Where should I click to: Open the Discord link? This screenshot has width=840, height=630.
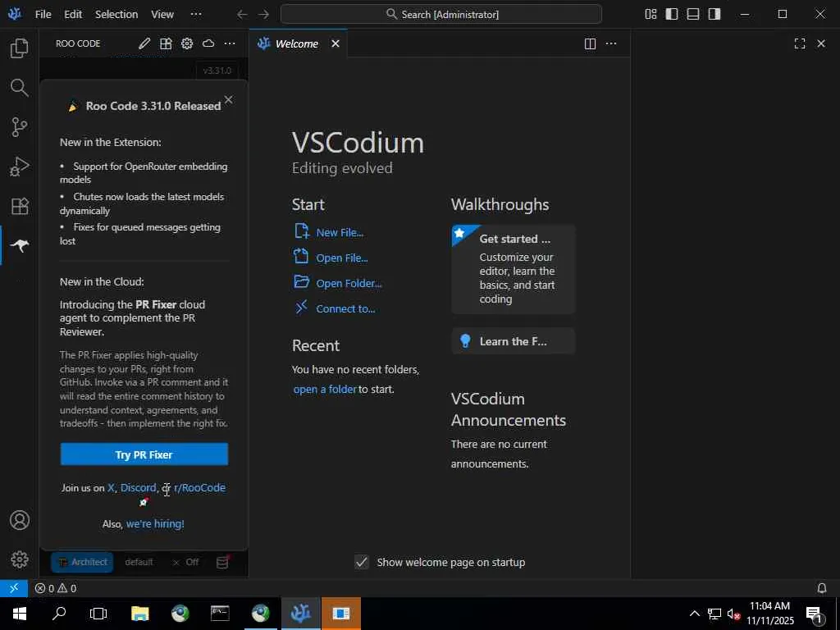tap(138, 487)
